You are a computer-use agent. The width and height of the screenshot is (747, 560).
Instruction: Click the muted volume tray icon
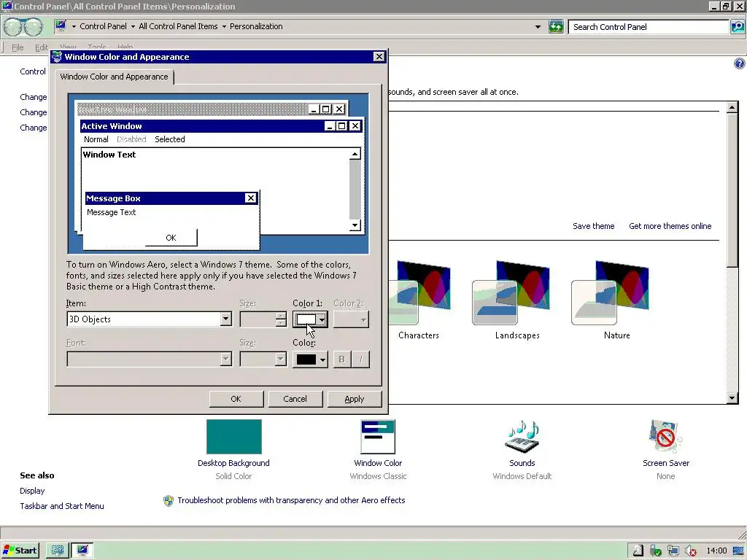691,551
